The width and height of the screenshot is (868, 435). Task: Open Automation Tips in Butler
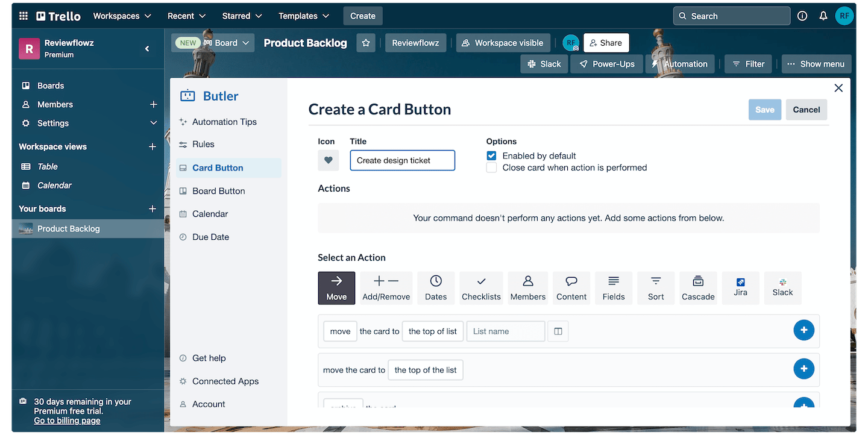[x=224, y=122]
